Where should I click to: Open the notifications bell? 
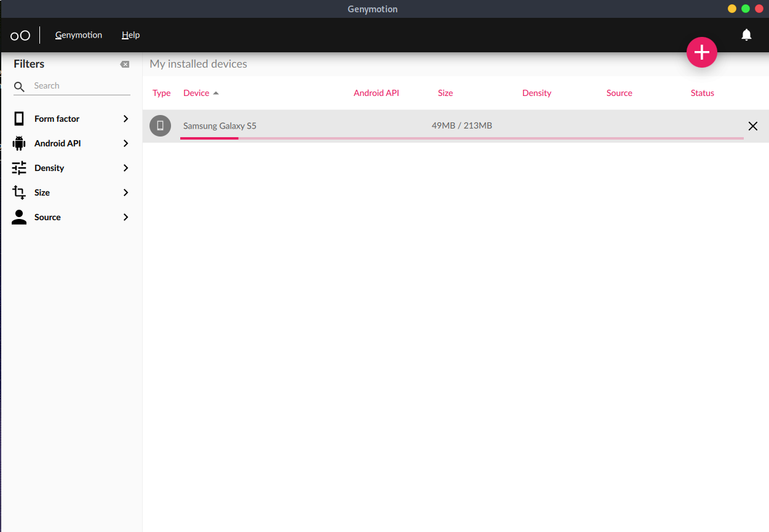click(746, 35)
